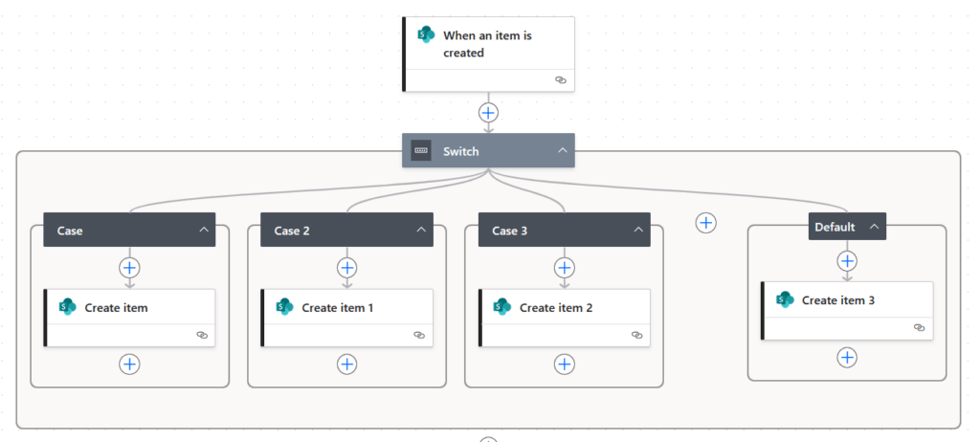
Task: Open the Create item 1 action title
Action: click(x=338, y=308)
